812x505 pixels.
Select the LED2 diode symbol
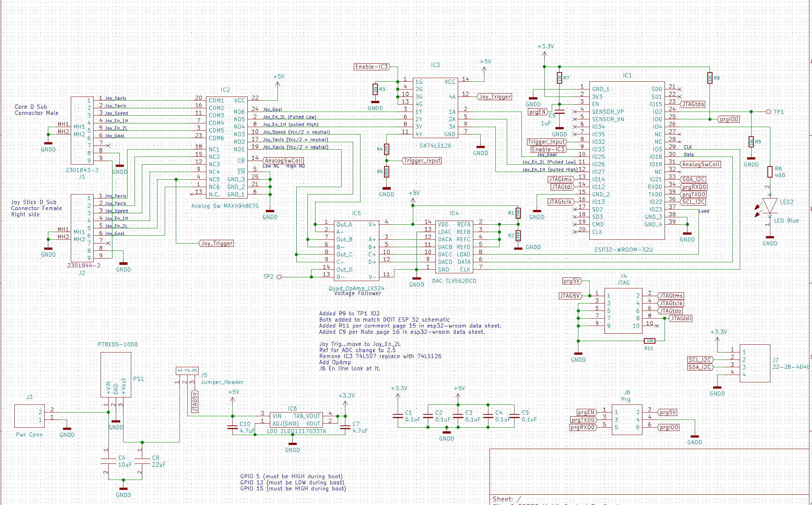[x=770, y=206]
